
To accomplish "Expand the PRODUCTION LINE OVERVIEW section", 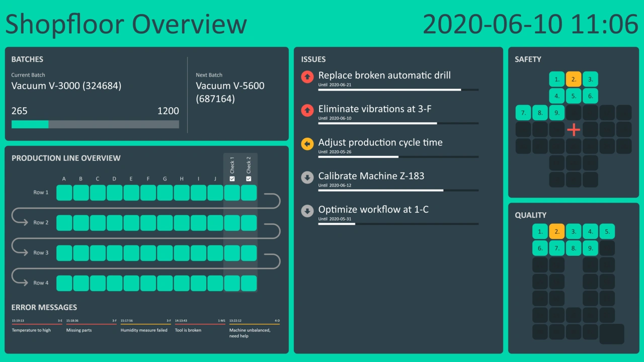I will point(66,158).
